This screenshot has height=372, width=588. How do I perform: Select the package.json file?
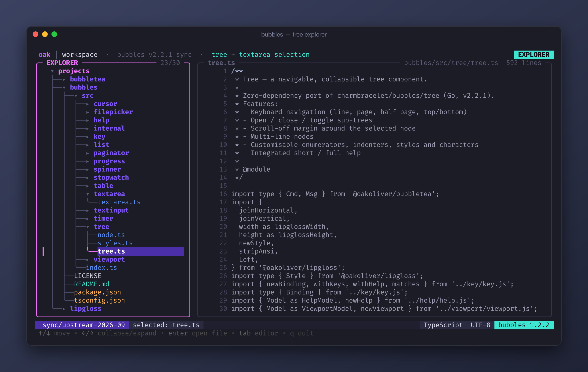pyautogui.click(x=98, y=292)
